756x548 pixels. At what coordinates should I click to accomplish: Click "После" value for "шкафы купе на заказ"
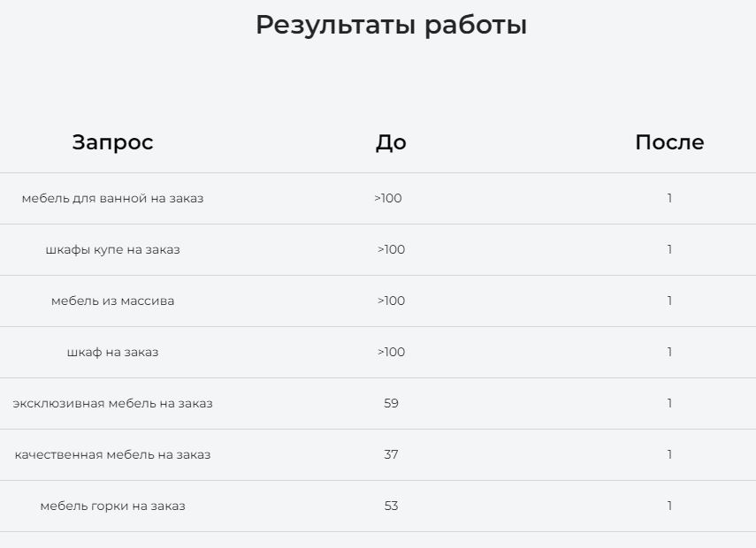(669, 249)
